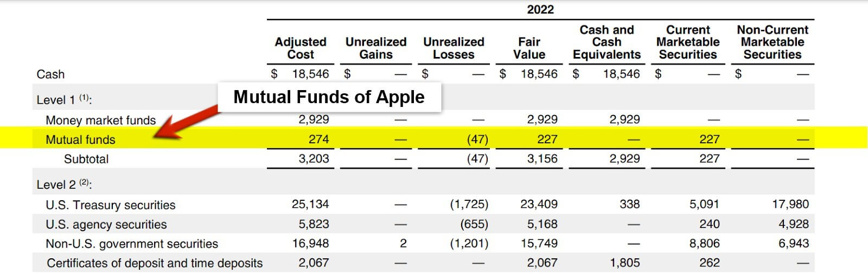
Task: Click the U.S. Treasury securities row label
Action: pyautogui.click(x=111, y=205)
